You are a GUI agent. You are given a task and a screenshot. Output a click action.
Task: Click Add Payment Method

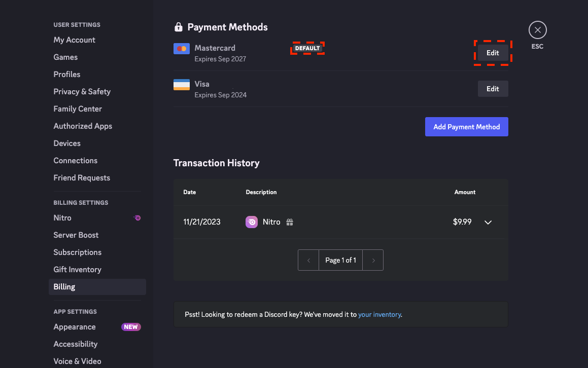tap(466, 127)
